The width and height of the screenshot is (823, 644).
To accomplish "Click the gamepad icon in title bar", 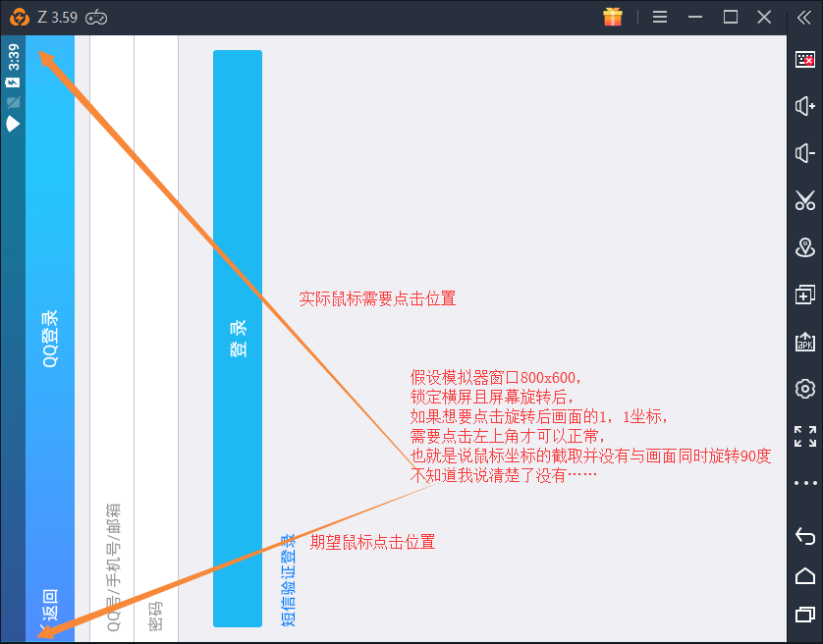I will [x=96, y=17].
